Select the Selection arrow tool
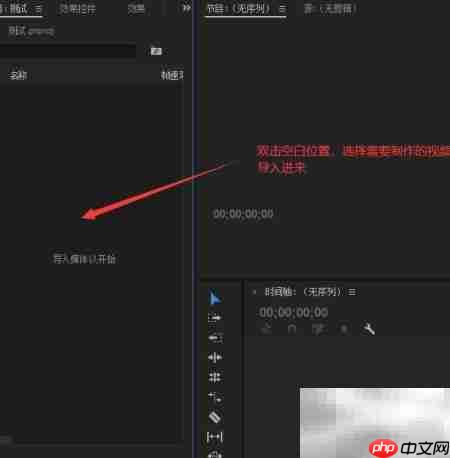 pyautogui.click(x=215, y=297)
